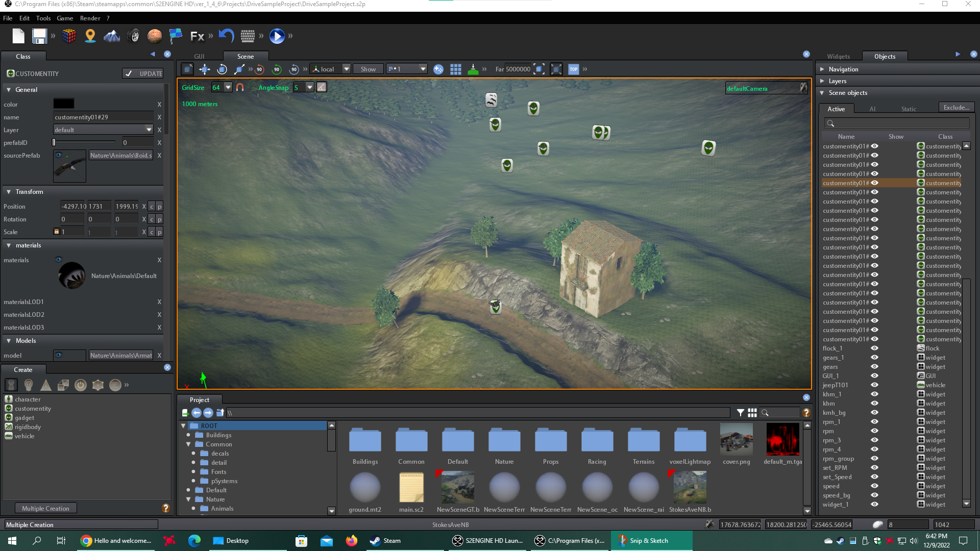Toggle visibility of jeepT101
Screen dimensions: 980x551
(x=874, y=385)
